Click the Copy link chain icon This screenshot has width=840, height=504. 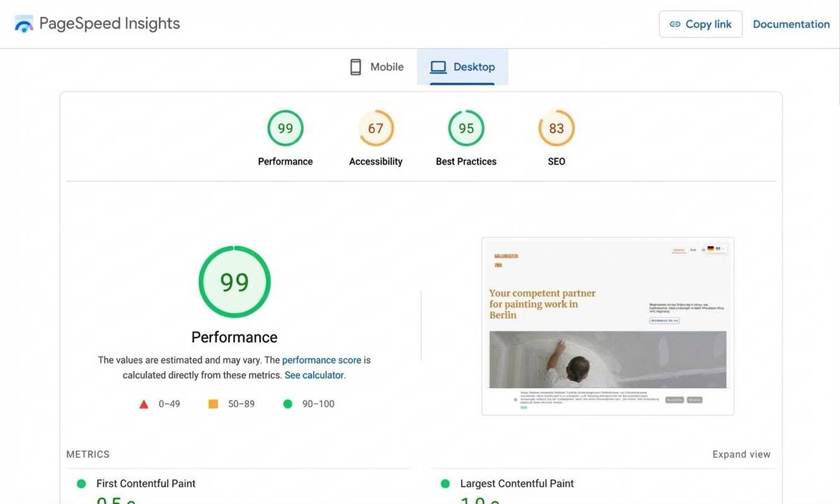pos(674,24)
